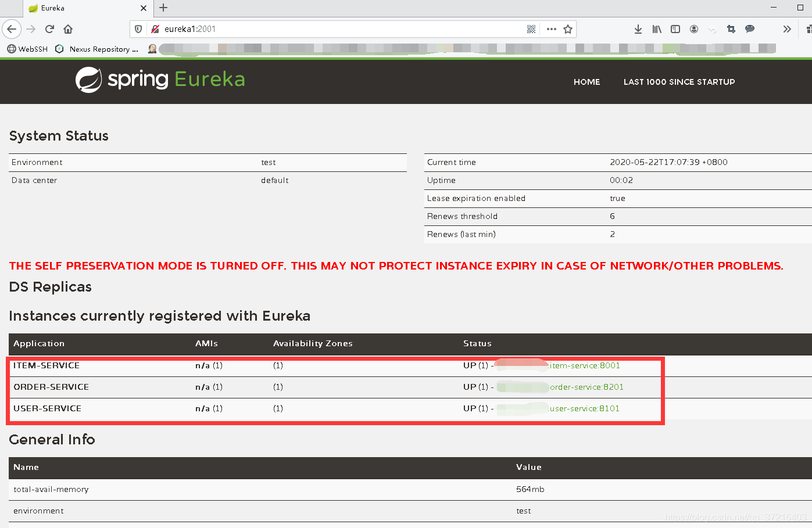Open the browser home page
This screenshot has width=812, height=528.
click(x=68, y=29)
